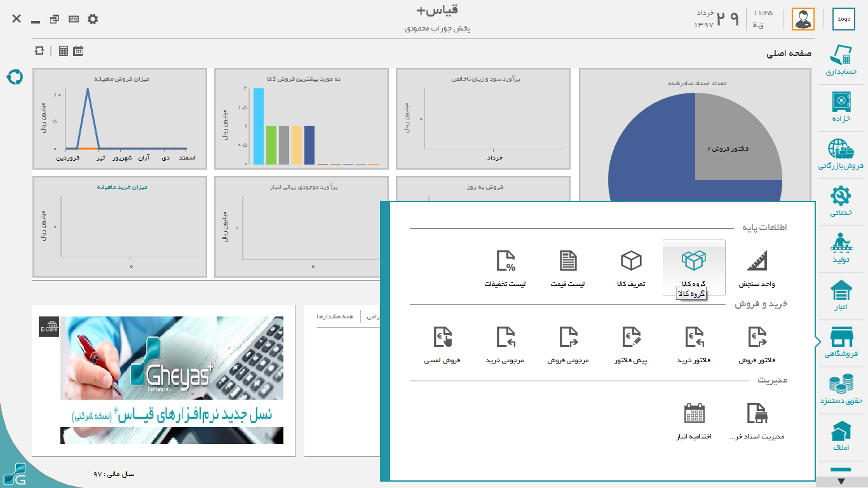868x488 pixels.
Task: Click the dashboard refresh arrows icon
Action: tap(39, 51)
